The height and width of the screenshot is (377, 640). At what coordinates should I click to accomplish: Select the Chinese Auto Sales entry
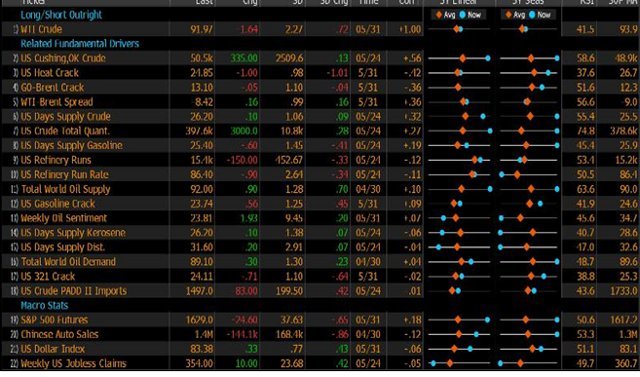tap(320, 335)
